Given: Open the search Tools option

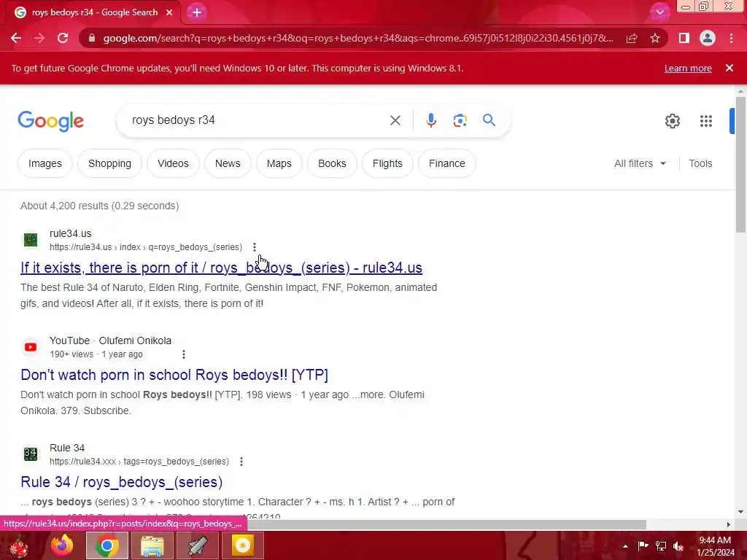Looking at the screenshot, I should click(700, 163).
